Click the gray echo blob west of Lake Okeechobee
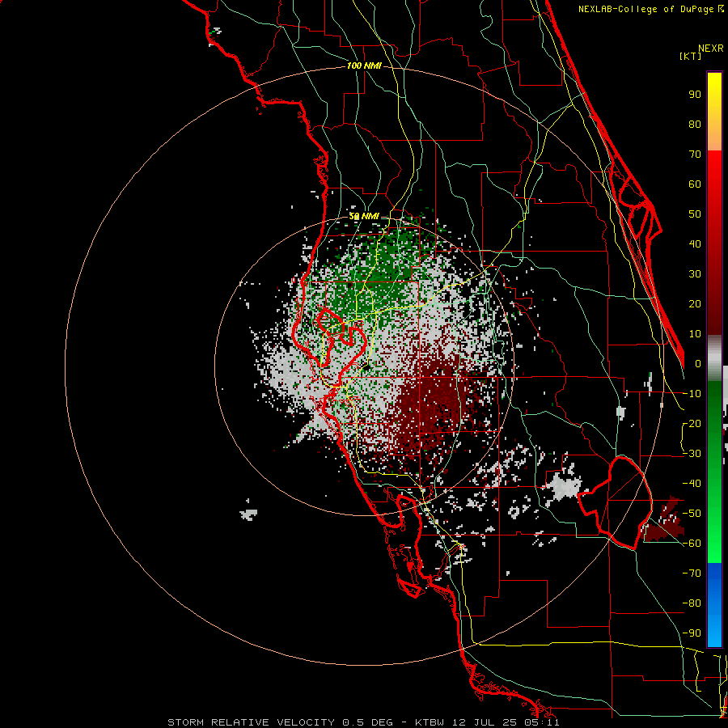 pos(564,487)
